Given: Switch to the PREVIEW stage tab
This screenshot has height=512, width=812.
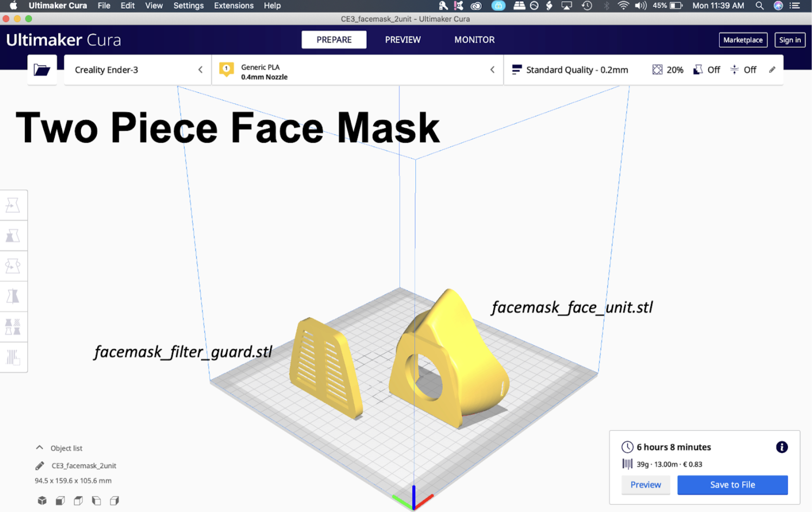Looking at the screenshot, I should pyautogui.click(x=403, y=40).
